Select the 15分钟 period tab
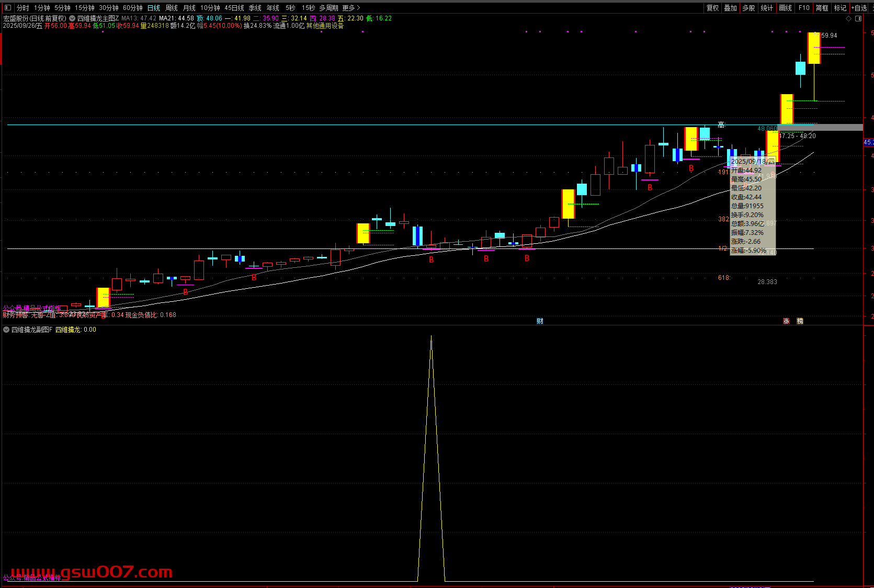874x588 pixels. (x=84, y=8)
